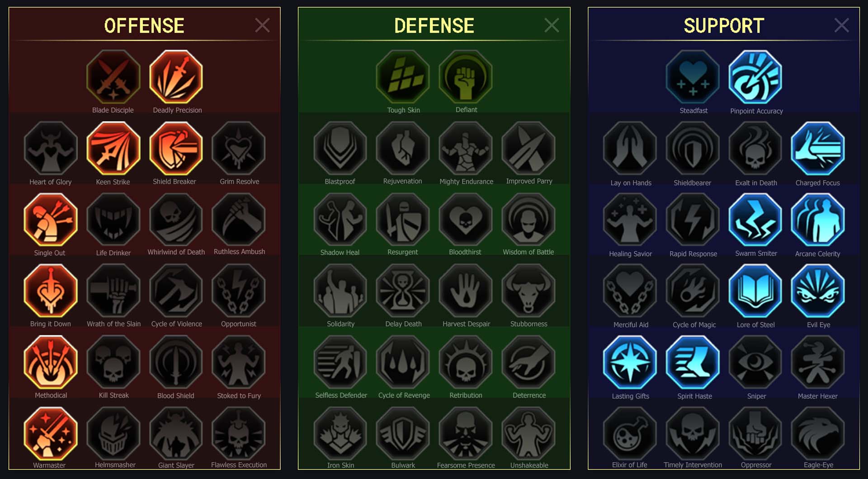Select the Deadly Precision mastery icon
Screen dimensions: 868x479
click(x=176, y=77)
